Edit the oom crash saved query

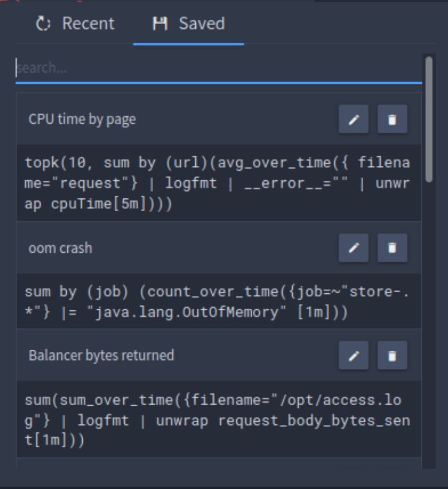(x=353, y=248)
